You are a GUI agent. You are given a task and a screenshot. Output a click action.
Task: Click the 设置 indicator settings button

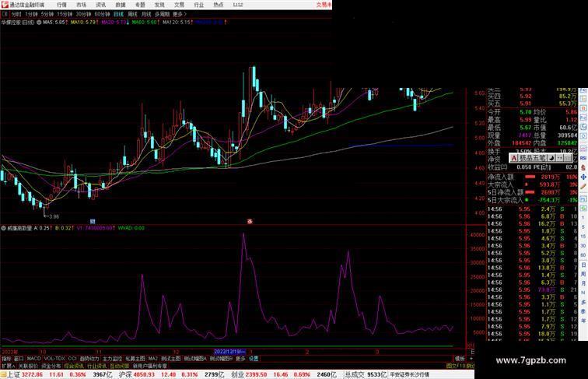(254, 359)
